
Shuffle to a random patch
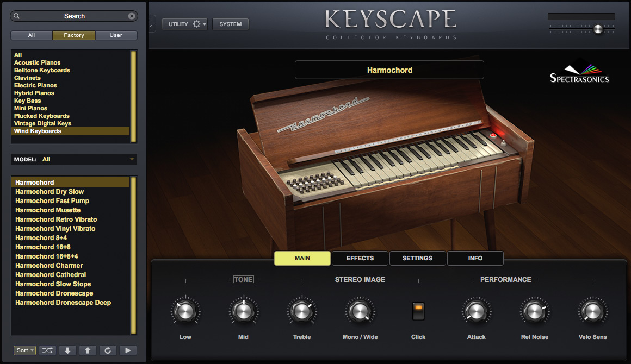(47, 350)
